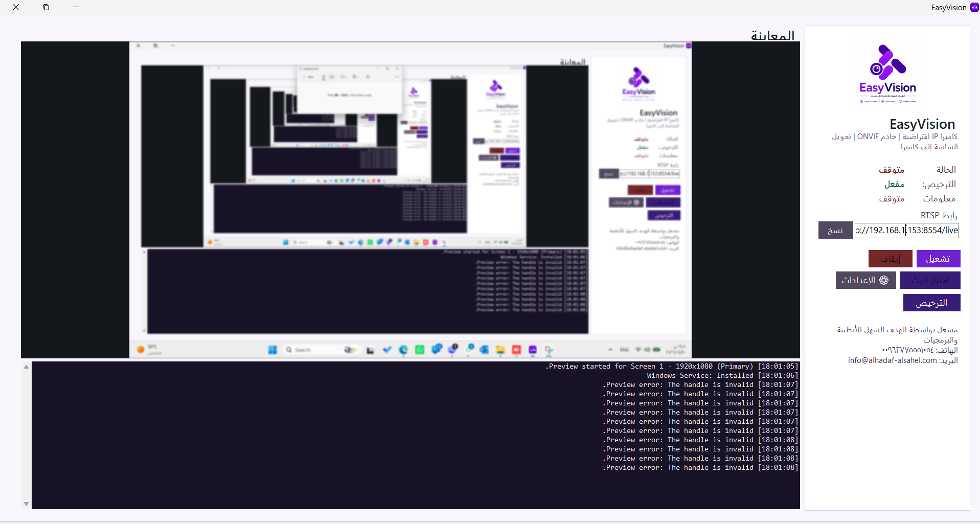980x524 pixels.
Task: Click the اختبار البث test stream button
Action: [930, 280]
